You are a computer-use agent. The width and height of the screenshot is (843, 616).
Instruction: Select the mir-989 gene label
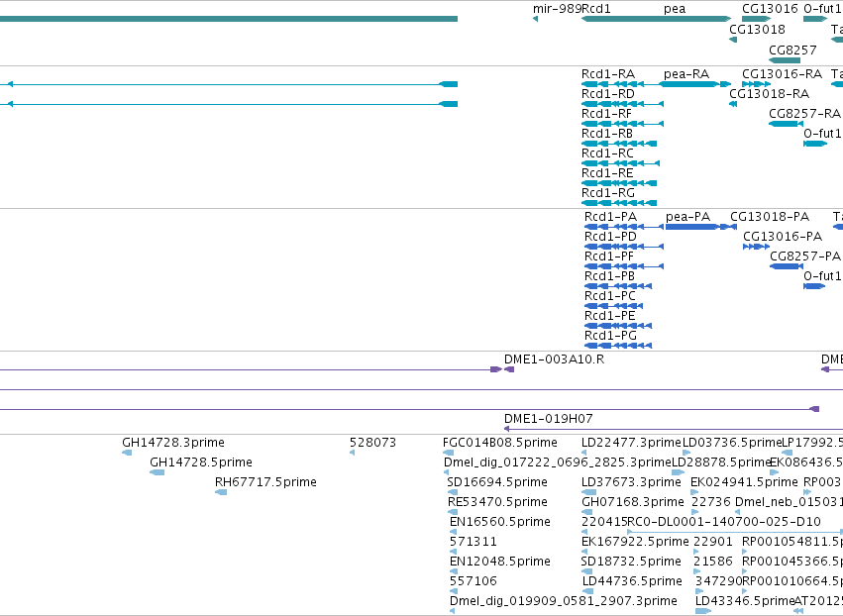click(557, 9)
